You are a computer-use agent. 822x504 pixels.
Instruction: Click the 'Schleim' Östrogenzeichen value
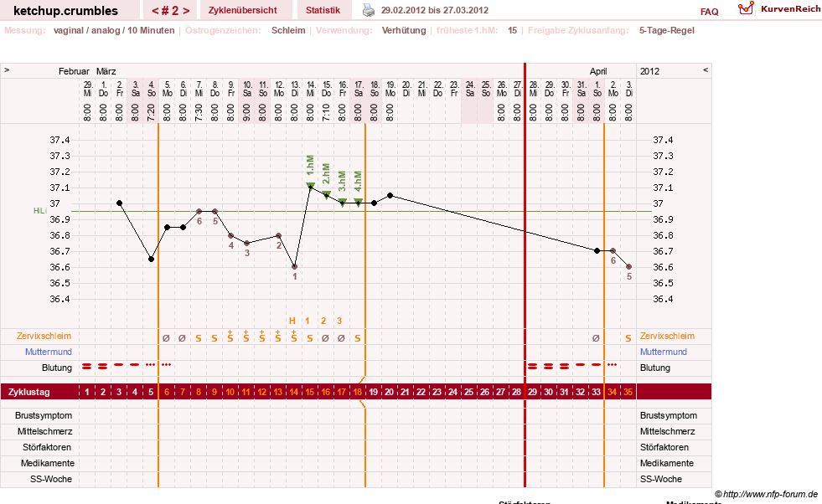pos(288,30)
